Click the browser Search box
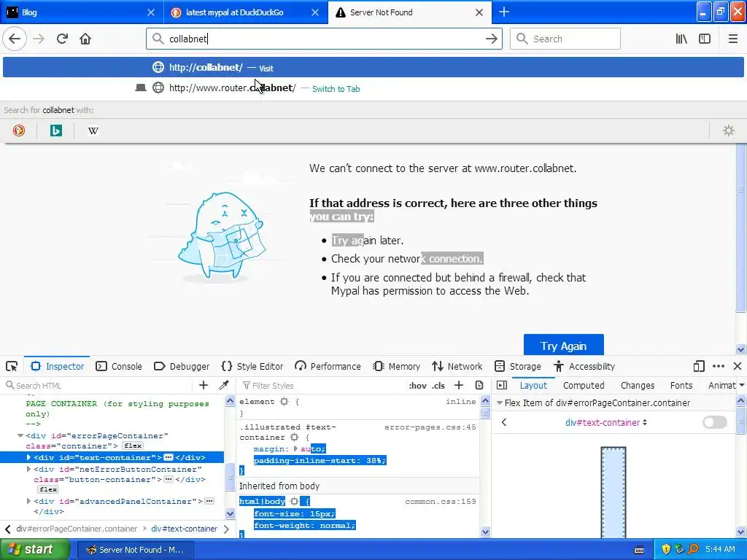Viewport: 747px width, 560px height. tap(565, 39)
